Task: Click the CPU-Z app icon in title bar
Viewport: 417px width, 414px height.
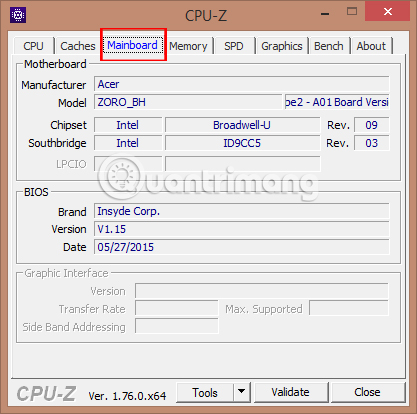Action: click(x=18, y=15)
